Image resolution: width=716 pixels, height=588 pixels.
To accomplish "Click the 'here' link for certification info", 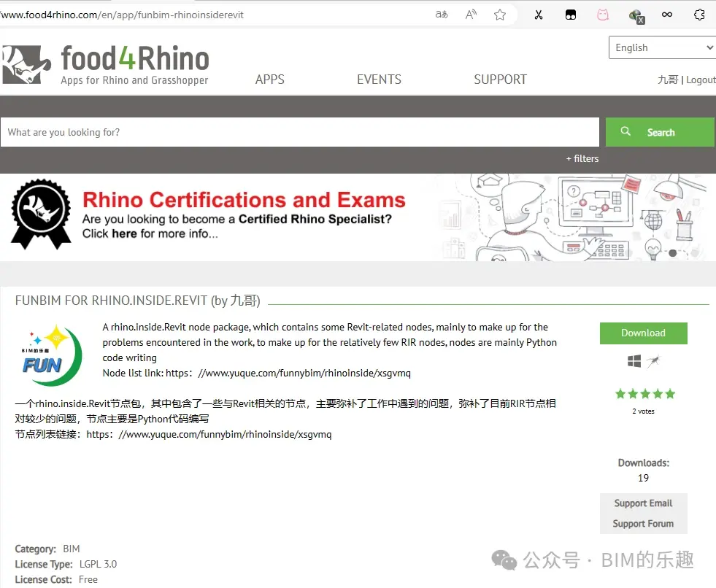I will (x=124, y=233).
